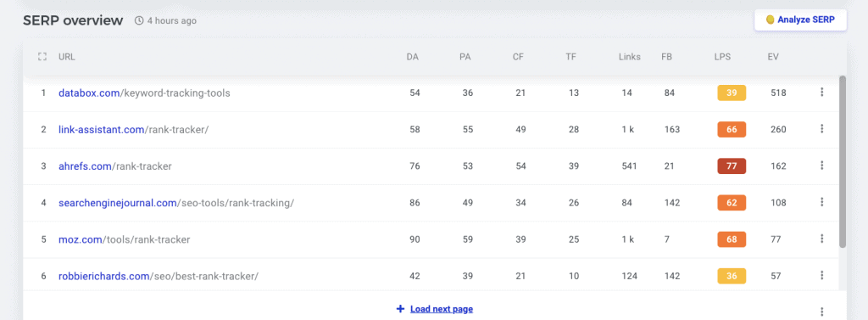Sort the table by LPS column header

[722, 57]
